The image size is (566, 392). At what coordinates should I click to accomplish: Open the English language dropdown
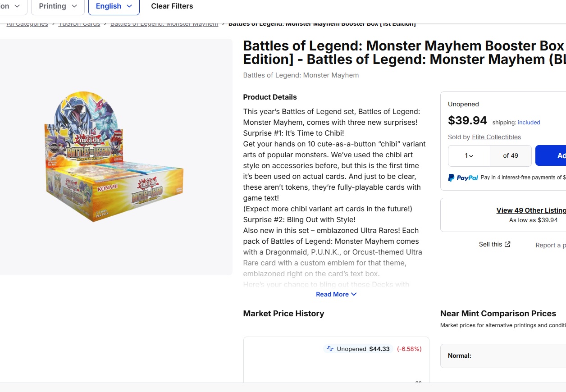pos(114,6)
